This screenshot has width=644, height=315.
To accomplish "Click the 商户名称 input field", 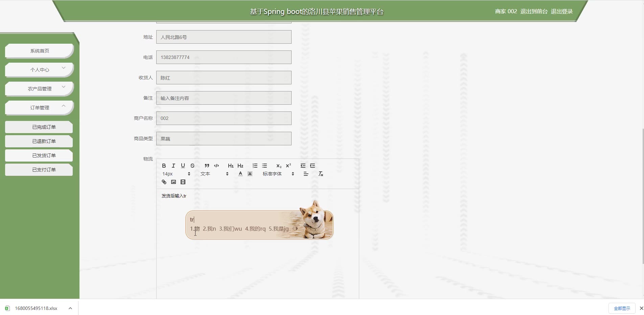I will 224,118.
